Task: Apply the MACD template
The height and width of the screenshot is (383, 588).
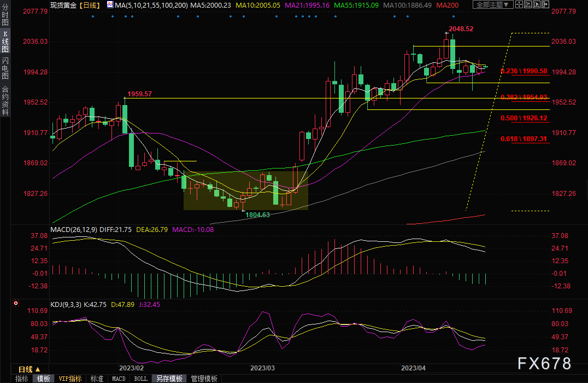Action: coord(119,379)
